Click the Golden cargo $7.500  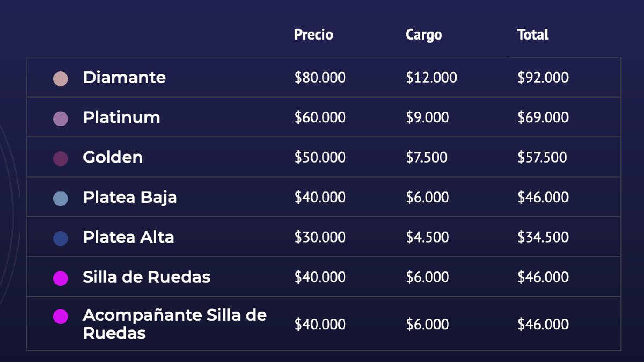tap(426, 157)
